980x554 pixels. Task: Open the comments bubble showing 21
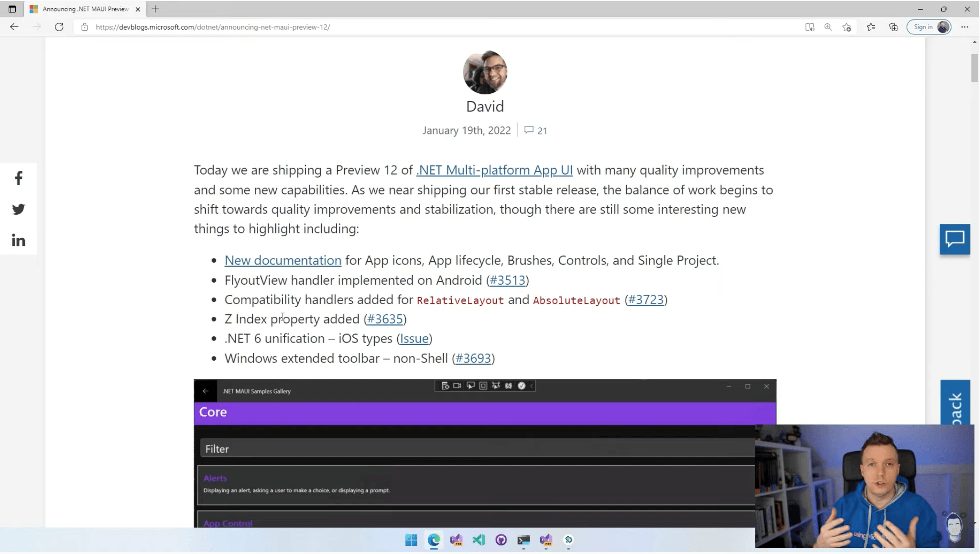click(535, 131)
